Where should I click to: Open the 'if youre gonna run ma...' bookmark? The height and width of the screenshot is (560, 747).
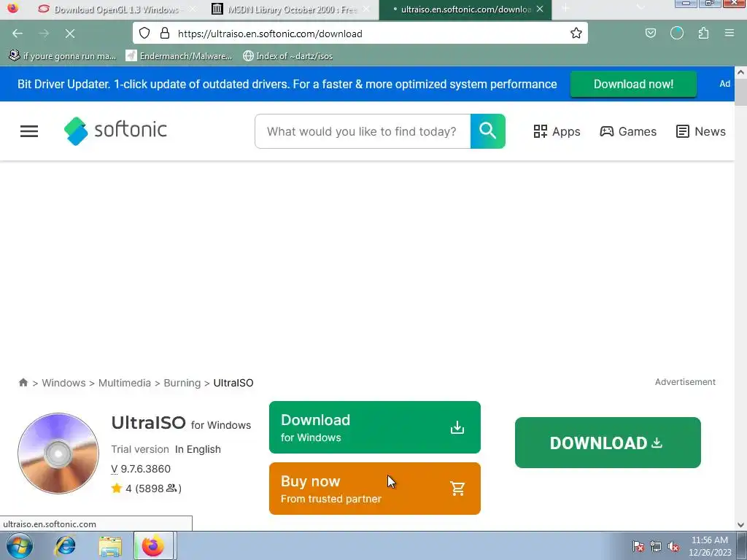point(63,55)
